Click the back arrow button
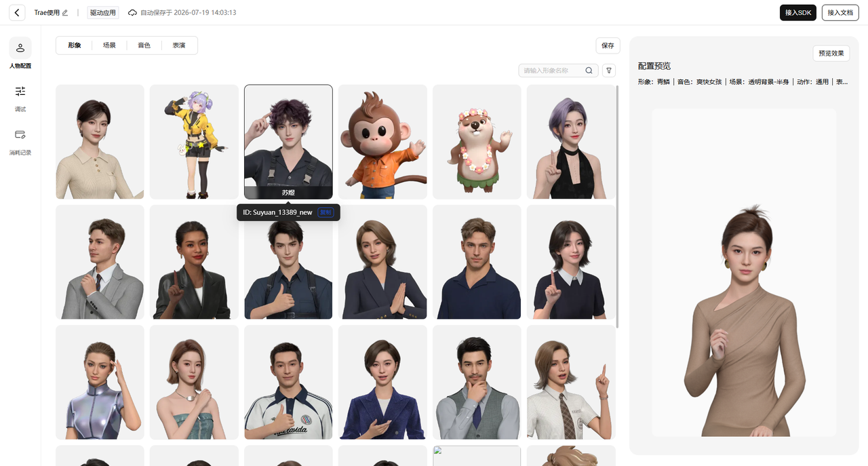Image resolution: width=868 pixels, height=466 pixels. [x=17, y=12]
